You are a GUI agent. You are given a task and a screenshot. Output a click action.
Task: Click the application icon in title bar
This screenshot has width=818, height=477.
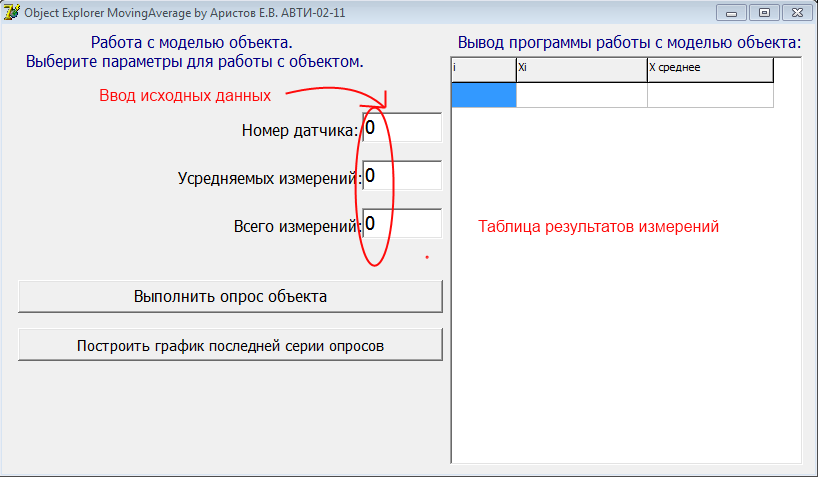11,12
